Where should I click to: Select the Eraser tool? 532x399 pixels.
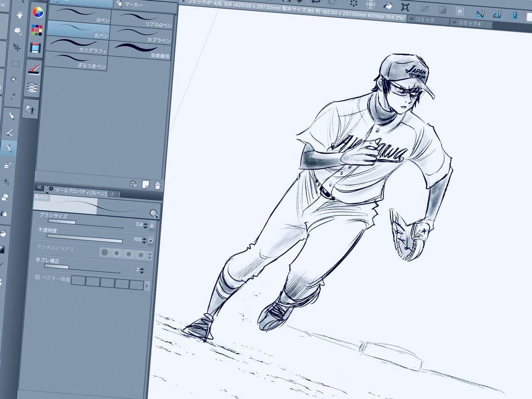tap(5, 197)
